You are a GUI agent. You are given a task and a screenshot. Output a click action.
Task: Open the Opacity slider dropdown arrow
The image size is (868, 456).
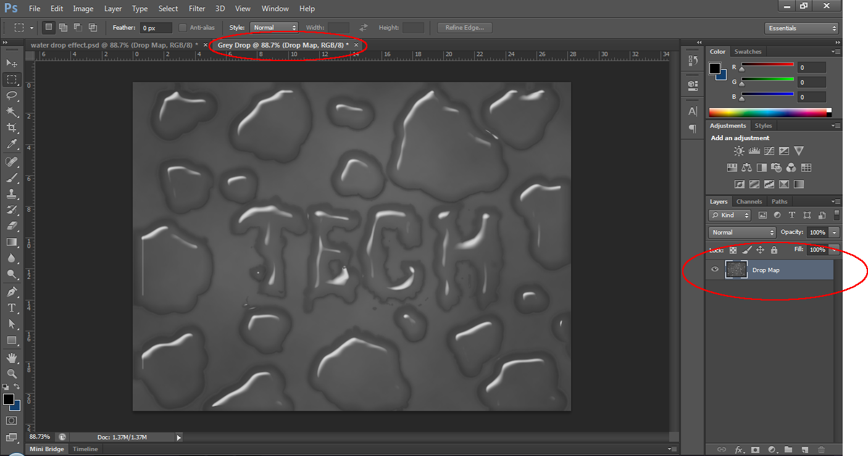835,233
